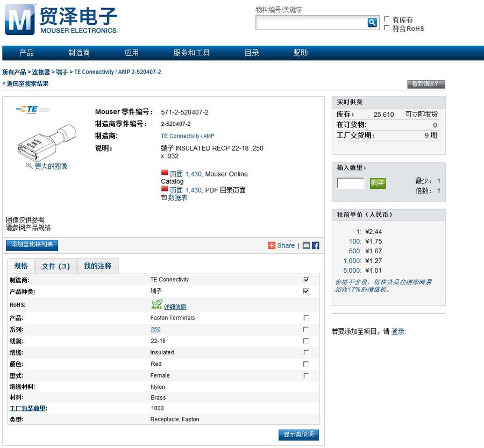Click the TE Connectivity brand logo
Screen dimensions: 484x448
[x=27, y=110]
